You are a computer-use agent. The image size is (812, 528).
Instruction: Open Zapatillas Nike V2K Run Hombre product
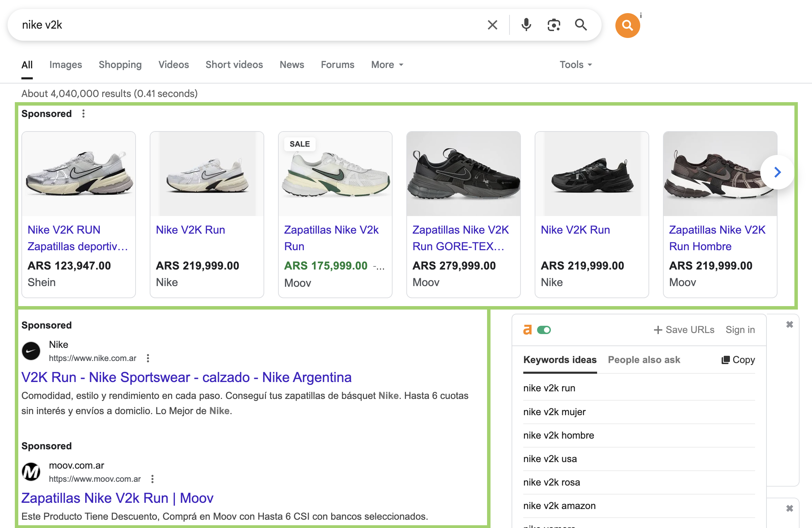(x=720, y=214)
